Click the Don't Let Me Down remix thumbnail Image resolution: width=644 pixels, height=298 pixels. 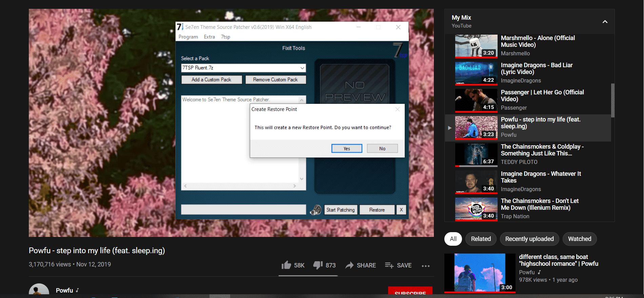tap(476, 209)
